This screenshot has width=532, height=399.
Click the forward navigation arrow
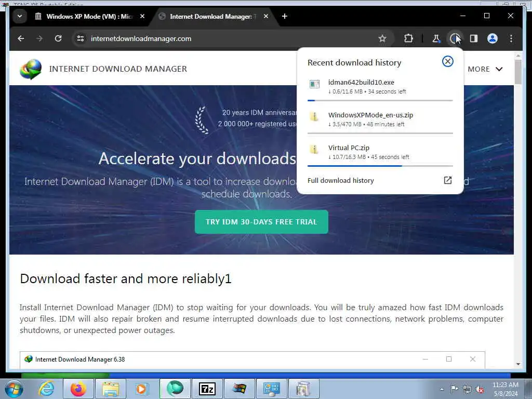[39, 38]
